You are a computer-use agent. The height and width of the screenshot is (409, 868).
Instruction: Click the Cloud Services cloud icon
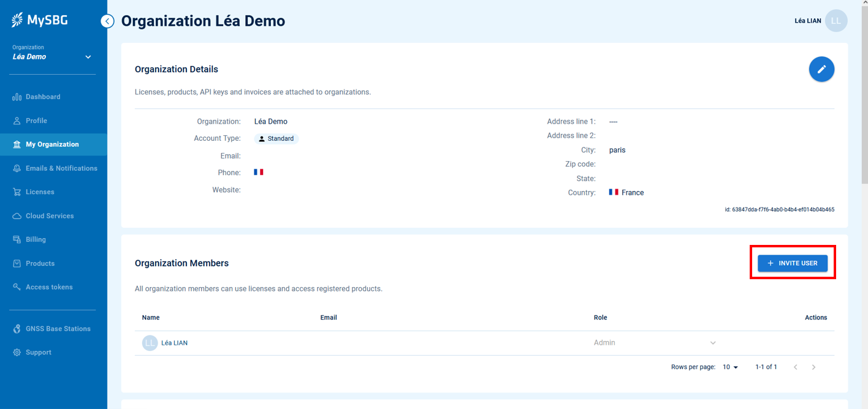click(17, 216)
